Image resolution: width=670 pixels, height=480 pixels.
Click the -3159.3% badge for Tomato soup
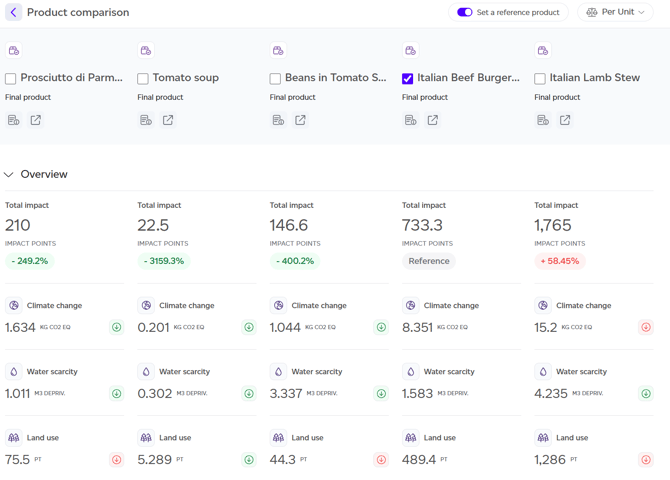coord(164,261)
